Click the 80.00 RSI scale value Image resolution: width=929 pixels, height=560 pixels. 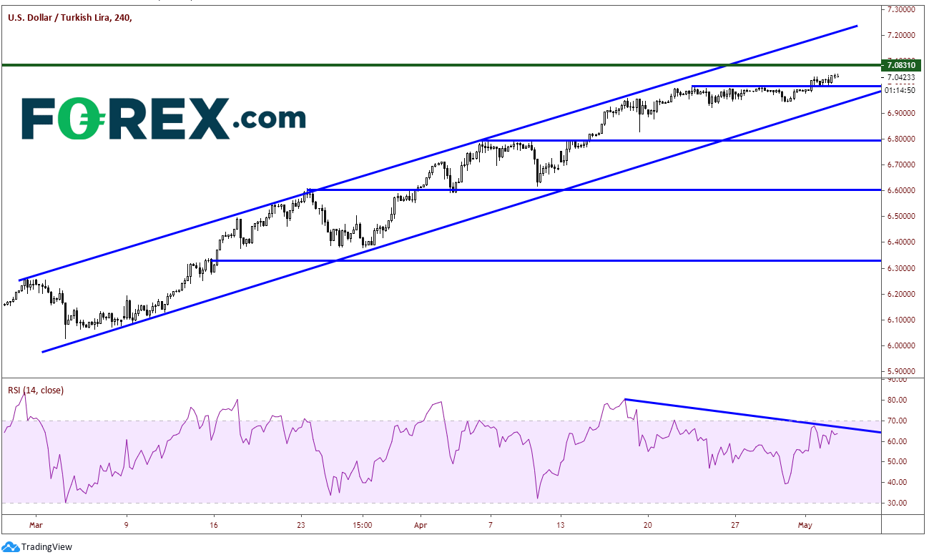tap(897, 401)
